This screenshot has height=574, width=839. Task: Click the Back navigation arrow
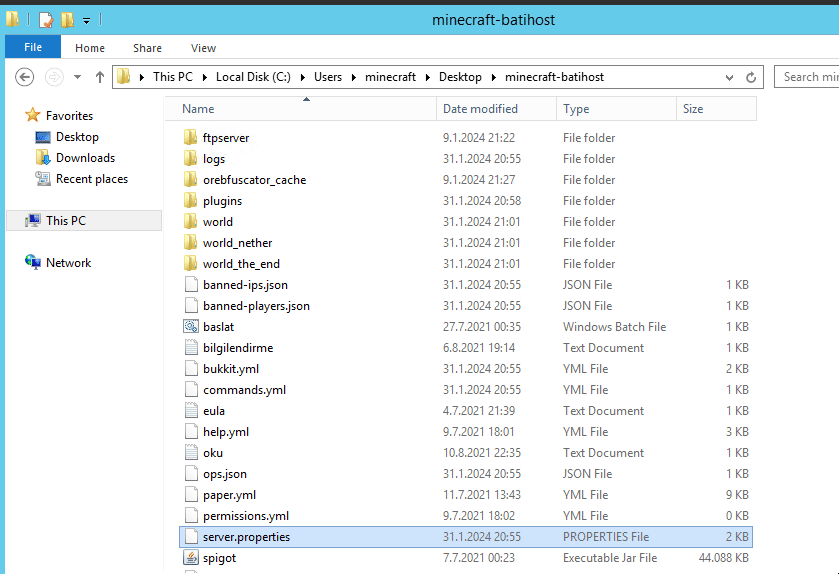[25, 77]
